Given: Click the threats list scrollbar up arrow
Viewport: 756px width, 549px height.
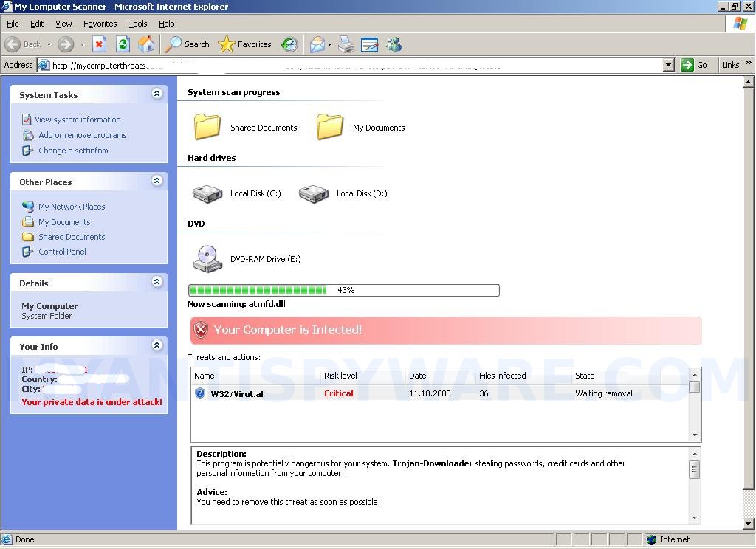Looking at the screenshot, I should 694,375.
